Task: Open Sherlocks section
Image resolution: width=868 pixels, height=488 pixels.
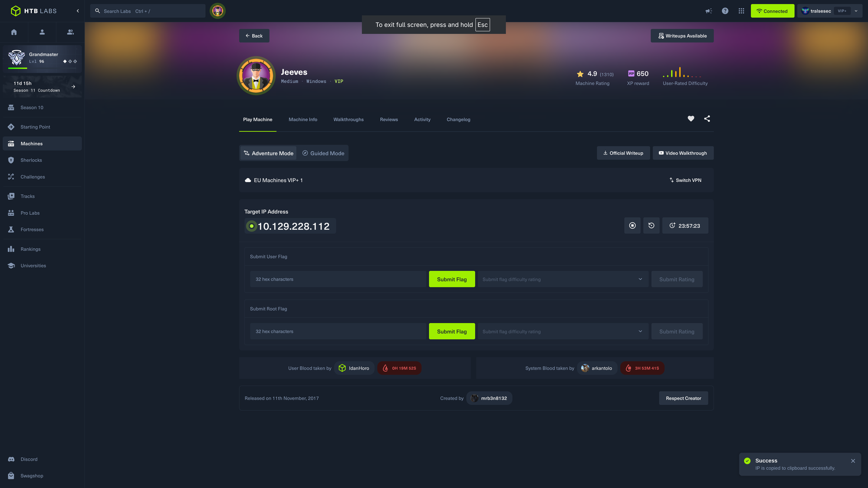Action: click(42, 160)
